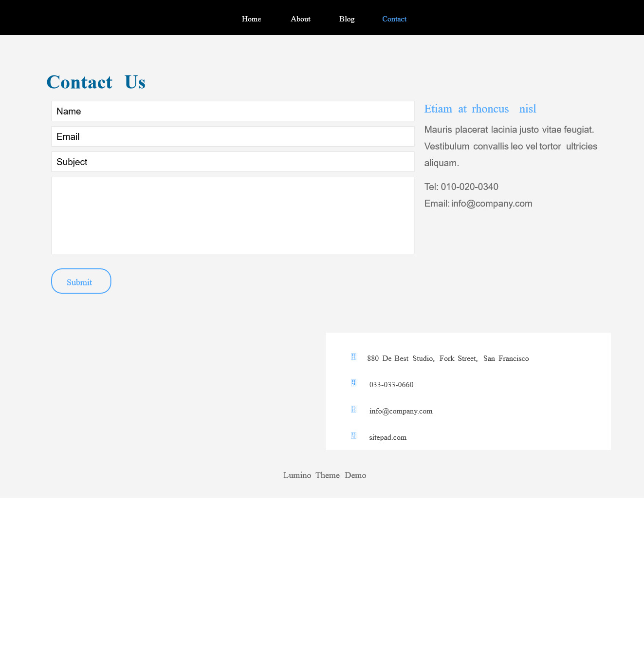Image resolution: width=644 pixels, height=657 pixels.
Task: Focus the Name input field
Action: click(233, 111)
